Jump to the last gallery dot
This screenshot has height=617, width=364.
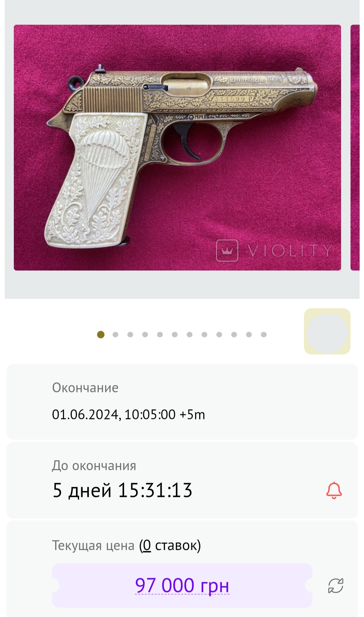[264, 334]
